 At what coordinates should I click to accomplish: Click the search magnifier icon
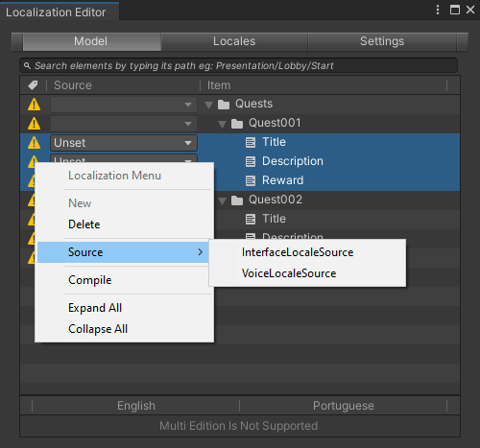point(27,65)
